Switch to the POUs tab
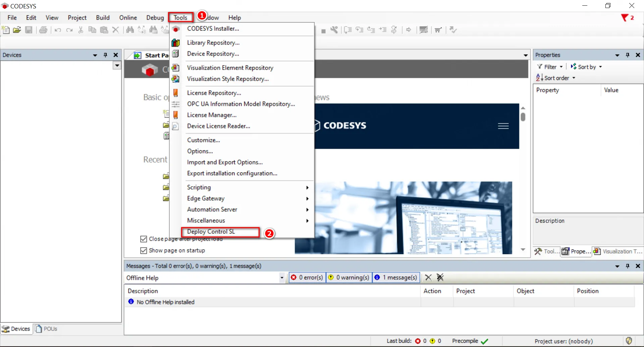The height and width of the screenshot is (347, 644). coord(47,329)
